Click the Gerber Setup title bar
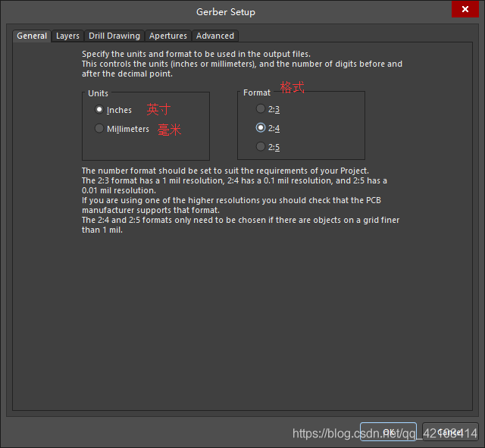The width and height of the screenshot is (485, 448). [x=226, y=12]
